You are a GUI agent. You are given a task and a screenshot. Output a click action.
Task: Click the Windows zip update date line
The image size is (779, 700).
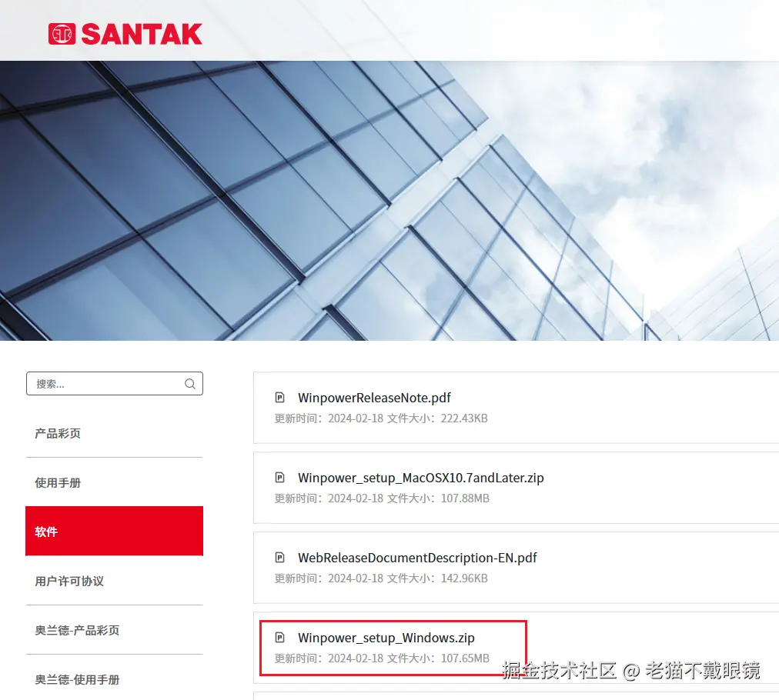click(x=382, y=658)
